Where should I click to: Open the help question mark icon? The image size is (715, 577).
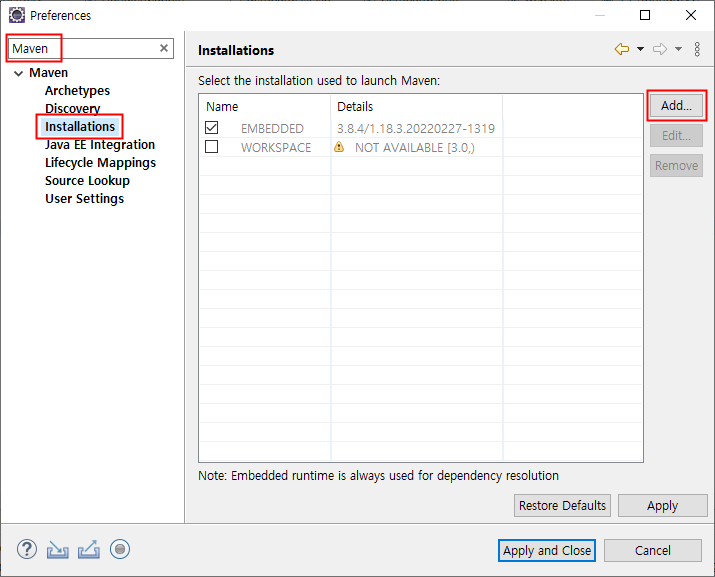coord(27,549)
